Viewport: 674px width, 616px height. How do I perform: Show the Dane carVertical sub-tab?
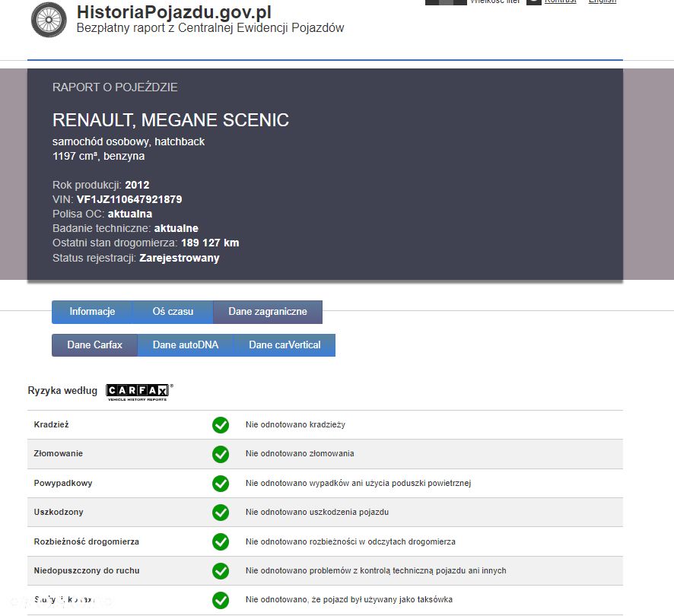(x=284, y=345)
